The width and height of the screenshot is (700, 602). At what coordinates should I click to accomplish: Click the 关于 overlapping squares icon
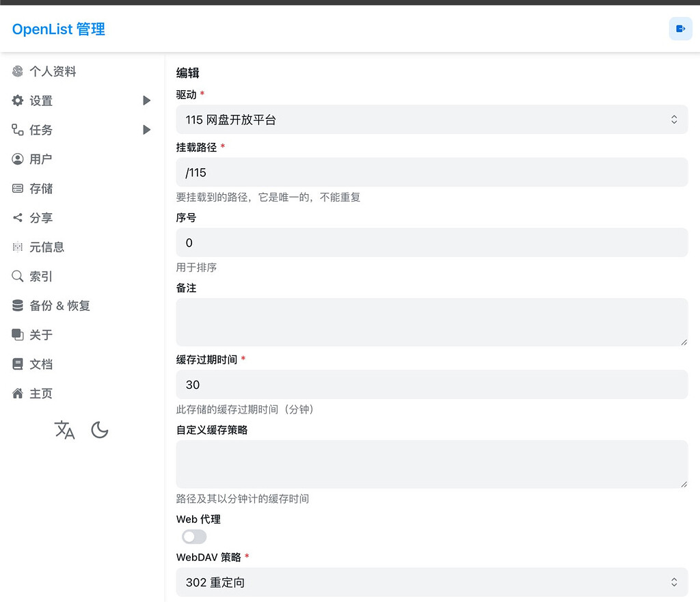point(17,335)
